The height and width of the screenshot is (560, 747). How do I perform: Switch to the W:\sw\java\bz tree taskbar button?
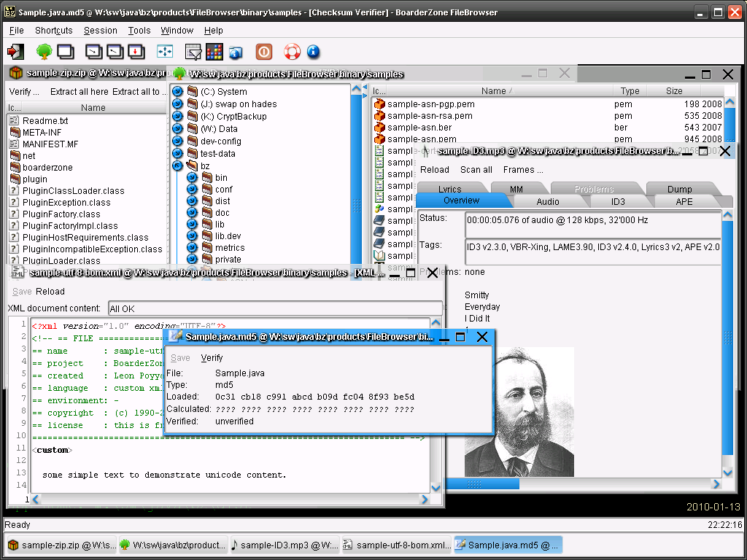[173, 545]
